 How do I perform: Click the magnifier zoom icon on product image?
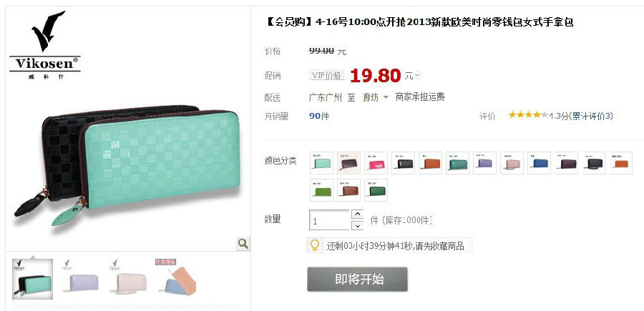point(243,244)
